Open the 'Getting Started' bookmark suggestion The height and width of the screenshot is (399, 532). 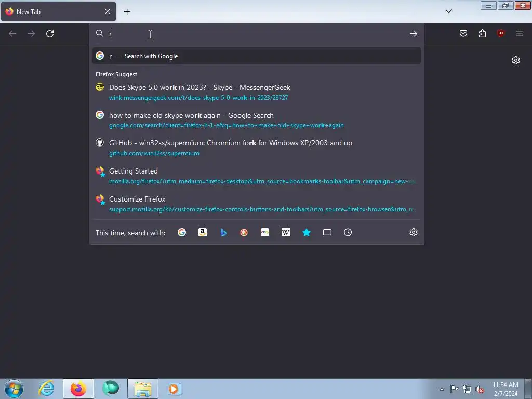[257, 176]
